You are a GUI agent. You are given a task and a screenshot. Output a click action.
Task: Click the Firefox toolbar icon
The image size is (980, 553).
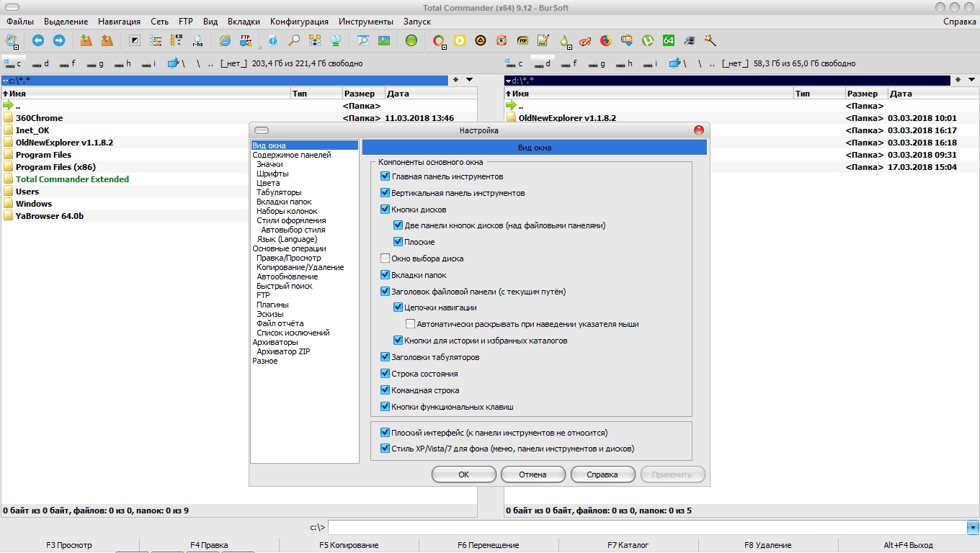pos(606,40)
